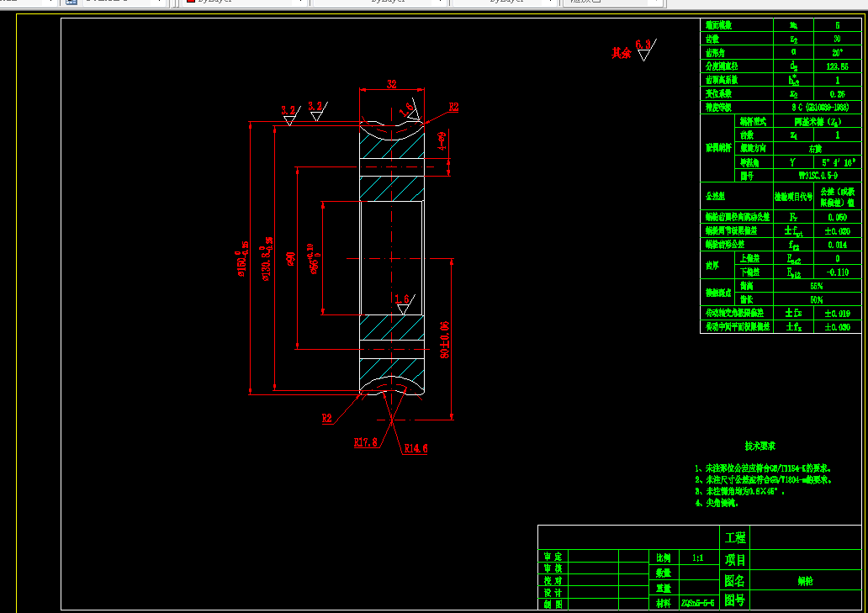Open the ByLayer color dropdown with red swatch

pyautogui.click(x=244, y=2)
